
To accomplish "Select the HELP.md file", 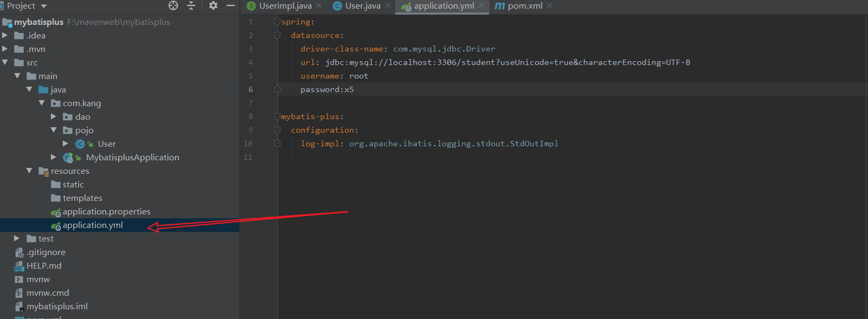I will [44, 266].
